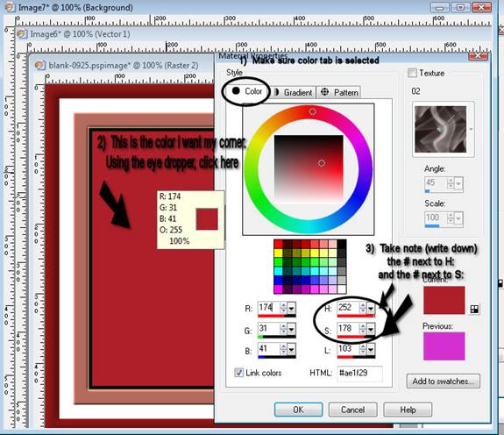Maximize the Image7 window

[x=460, y=7]
